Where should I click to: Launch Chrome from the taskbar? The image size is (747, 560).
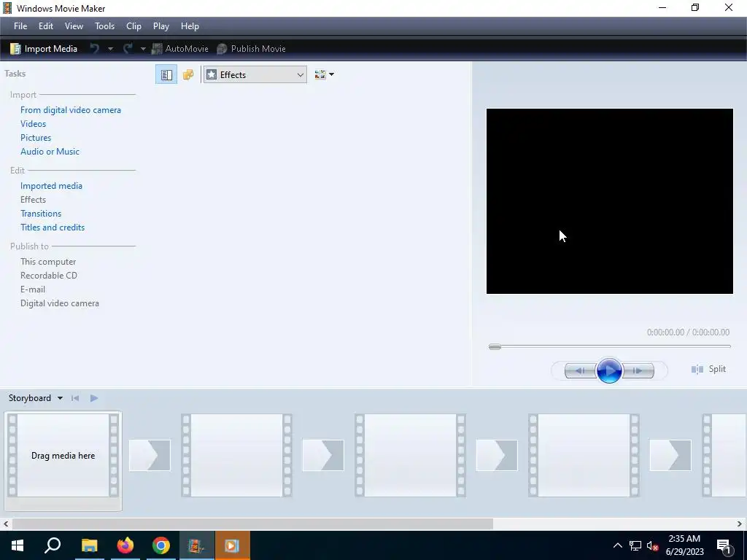click(x=161, y=545)
